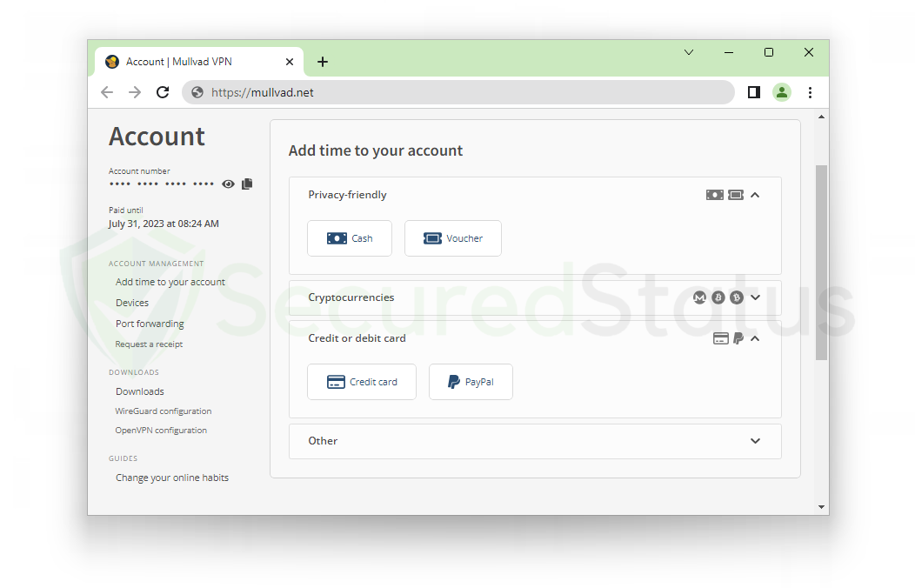Click the cash icon in Privacy-friendly header

[715, 195]
